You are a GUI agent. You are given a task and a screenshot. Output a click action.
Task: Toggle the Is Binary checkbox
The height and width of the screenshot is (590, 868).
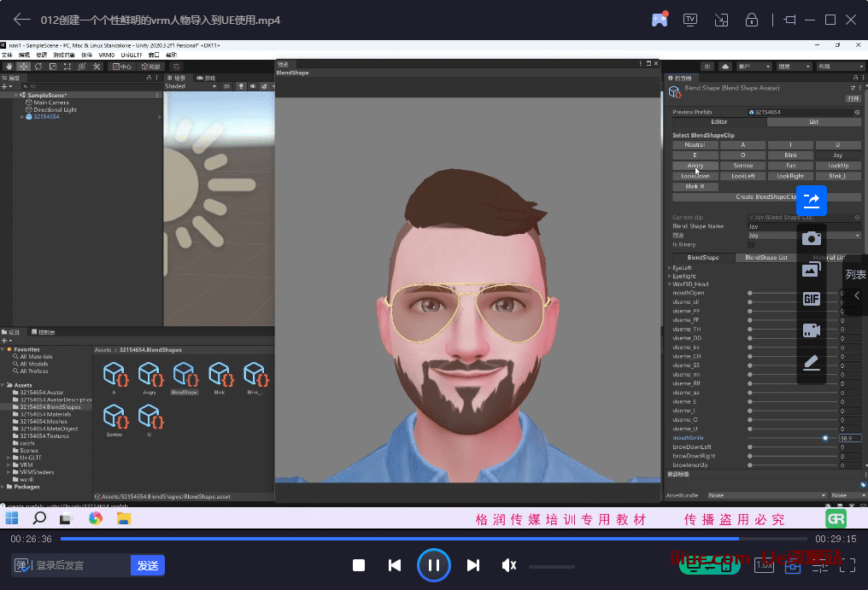751,244
